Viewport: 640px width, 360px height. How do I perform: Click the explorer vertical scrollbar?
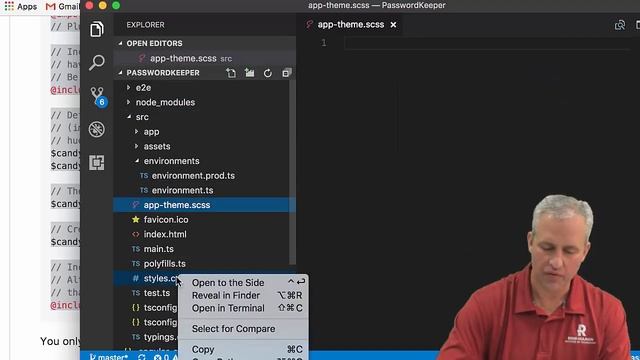click(x=292, y=171)
